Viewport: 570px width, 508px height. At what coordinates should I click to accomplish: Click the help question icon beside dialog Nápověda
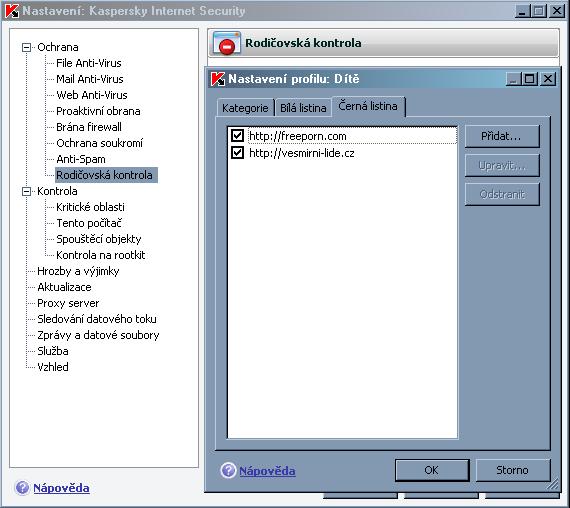[x=228, y=470]
